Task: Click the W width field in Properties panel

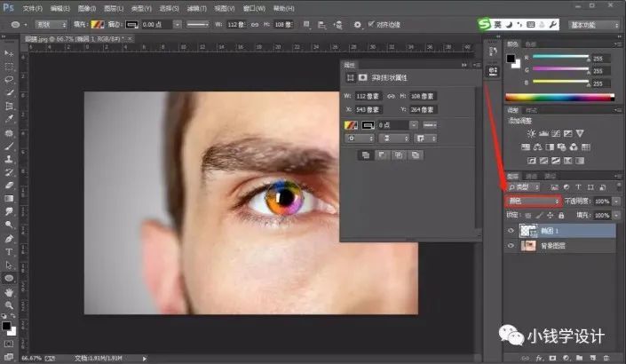Action: pyautogui.click(x=368, y=96)
